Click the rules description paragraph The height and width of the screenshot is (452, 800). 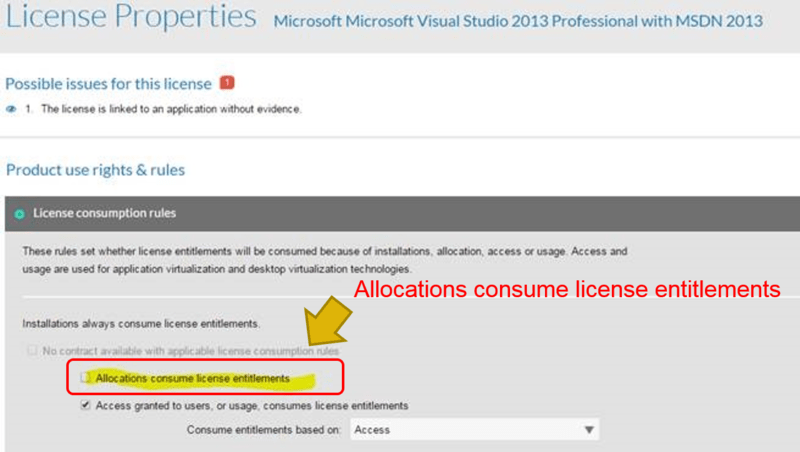tap(325, 260)
